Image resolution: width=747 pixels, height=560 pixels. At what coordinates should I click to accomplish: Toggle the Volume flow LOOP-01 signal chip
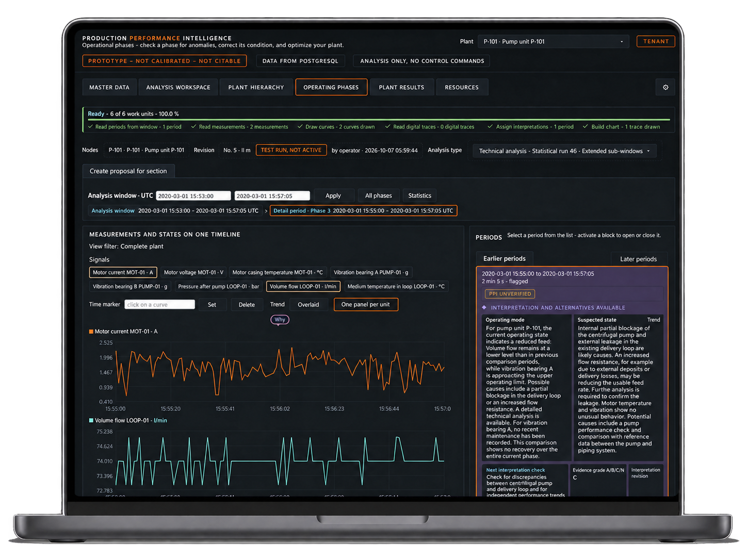(x=303, y=286)
